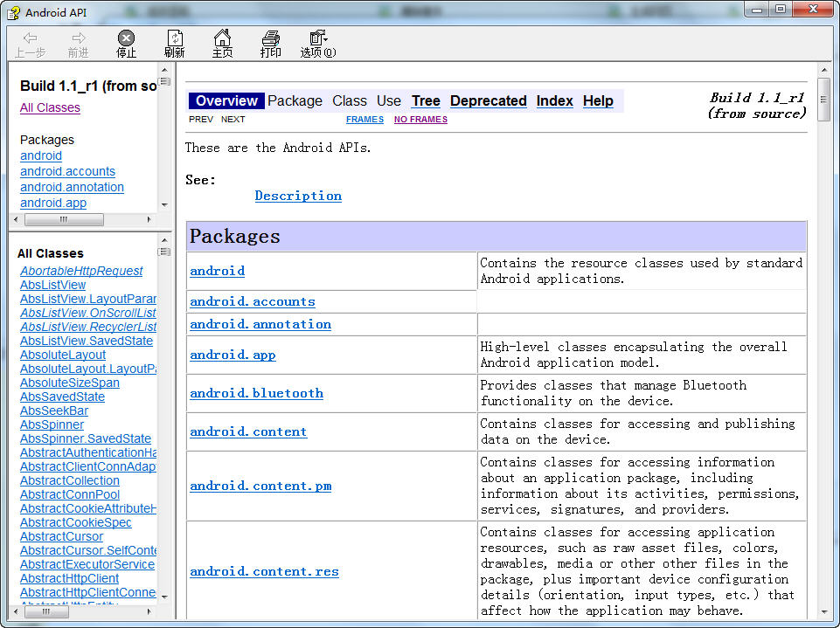This screenshot has width=840, height=628.
Task: Open android.content in the Packages table
Action: click(x=248, y=432)
